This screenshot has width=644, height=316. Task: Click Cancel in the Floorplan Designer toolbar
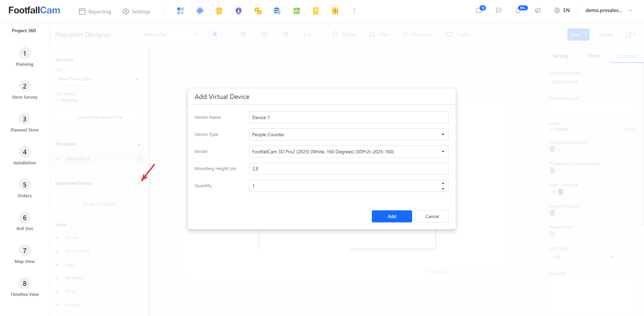point(605,35)
